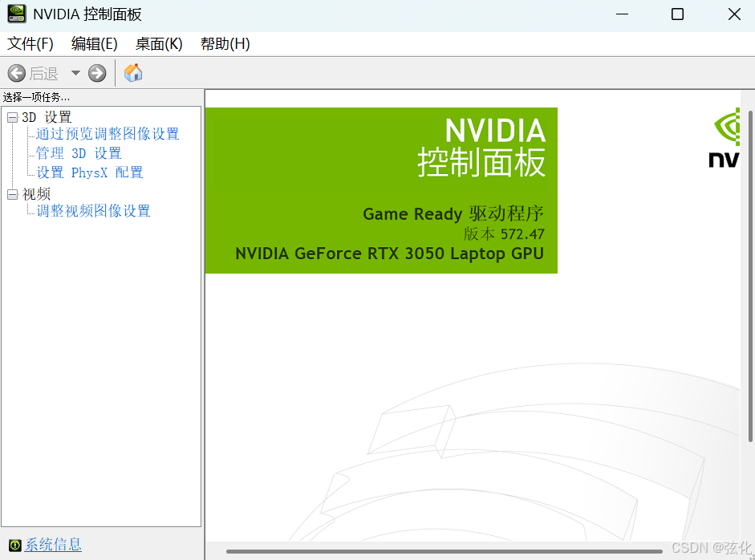Image resolution: width=755 pixels, height=560 pixels.
Task: Select 管理 3D 设置
Action: [x=79, y=153]
